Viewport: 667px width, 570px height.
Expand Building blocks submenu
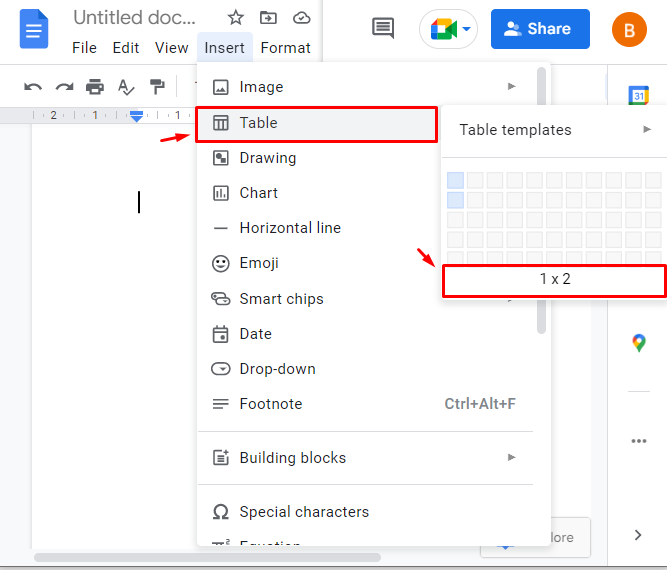coord(365,458)
